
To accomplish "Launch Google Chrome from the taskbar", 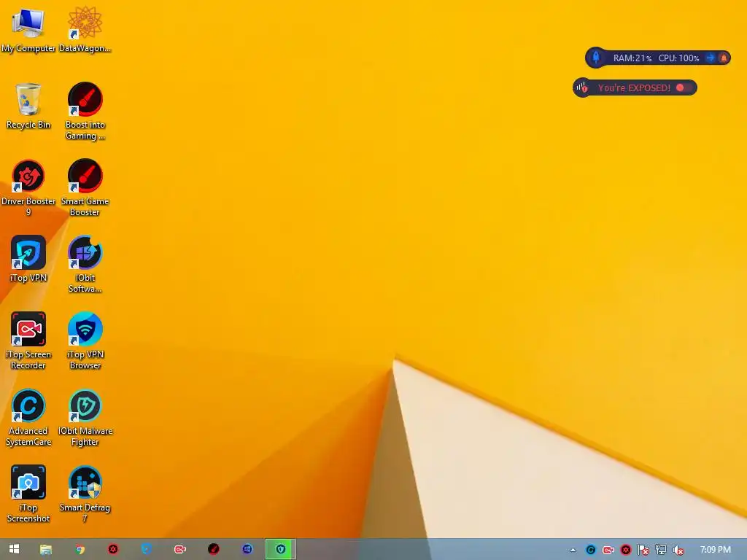I will 80,550.
